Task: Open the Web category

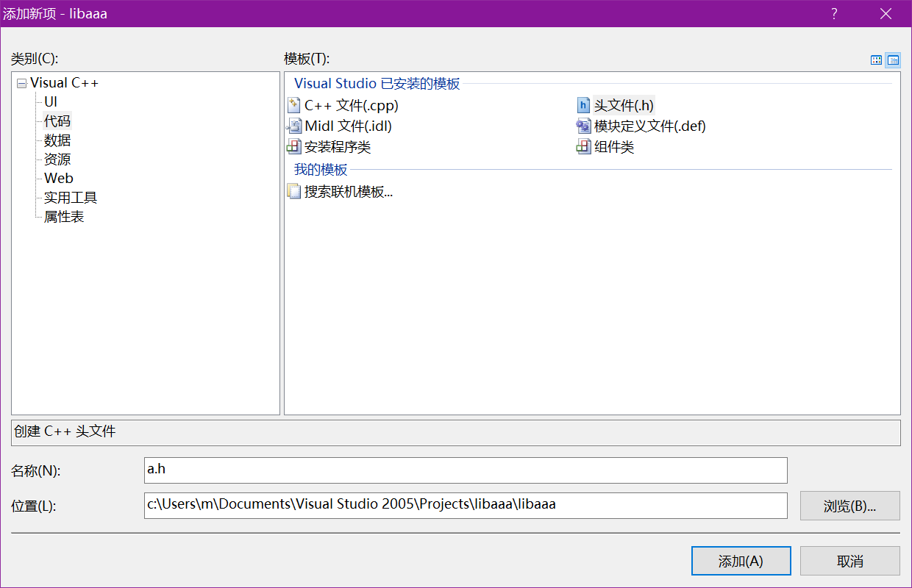Action: pyautogui.click(x=59, y=179)
